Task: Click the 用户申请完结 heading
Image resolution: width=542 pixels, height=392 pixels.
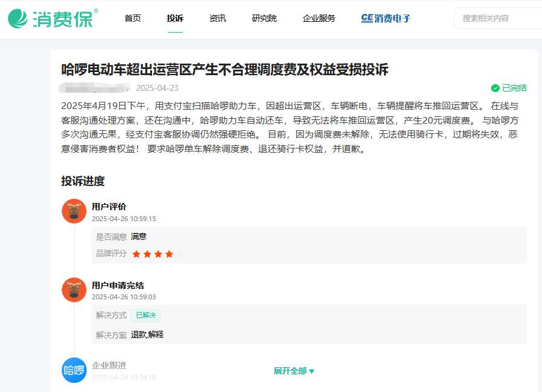Action: (118, 285)
